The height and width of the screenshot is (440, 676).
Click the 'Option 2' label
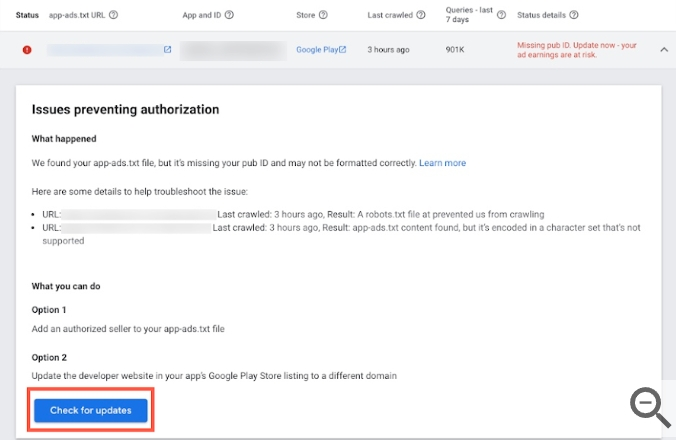[49, 357]
